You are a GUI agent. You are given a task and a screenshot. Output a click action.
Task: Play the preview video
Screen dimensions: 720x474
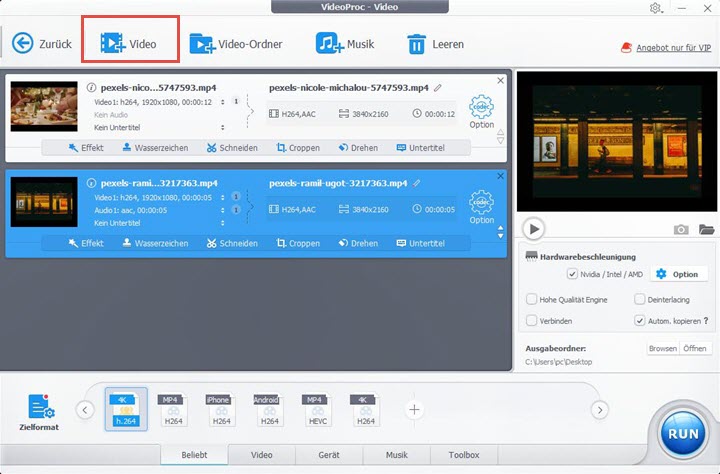click(x=534, y=229)
